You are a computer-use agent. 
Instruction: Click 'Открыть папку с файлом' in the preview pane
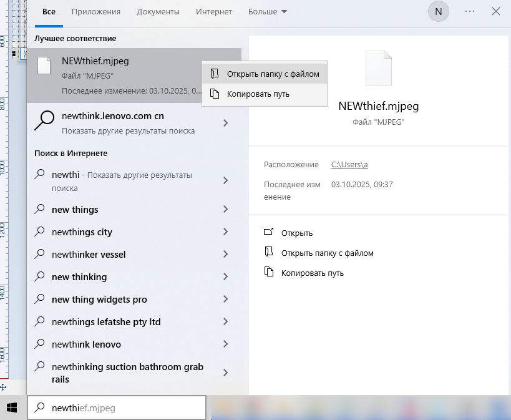(x=327, y=253)
